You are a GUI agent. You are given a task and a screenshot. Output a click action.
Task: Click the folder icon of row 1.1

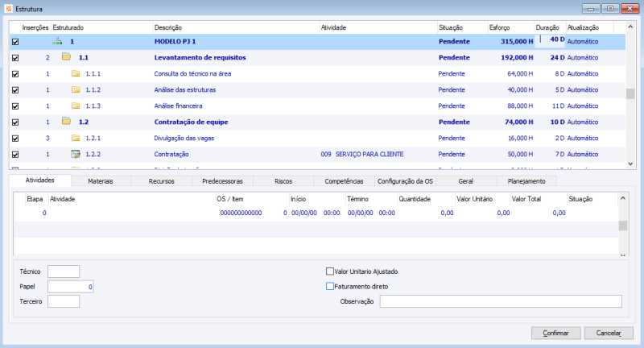66,57
